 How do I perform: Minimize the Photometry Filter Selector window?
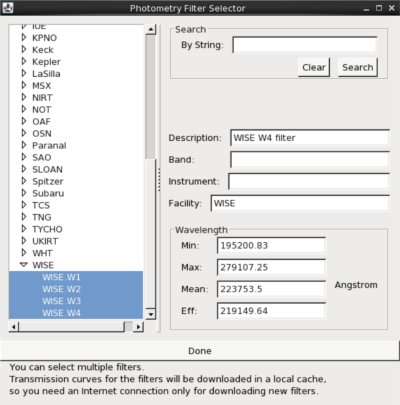pos(366,8)
